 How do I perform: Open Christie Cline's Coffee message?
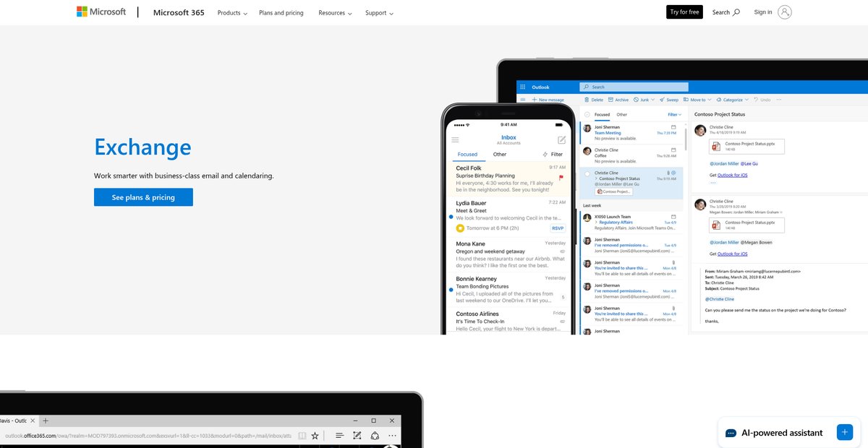tap(631, 155)
